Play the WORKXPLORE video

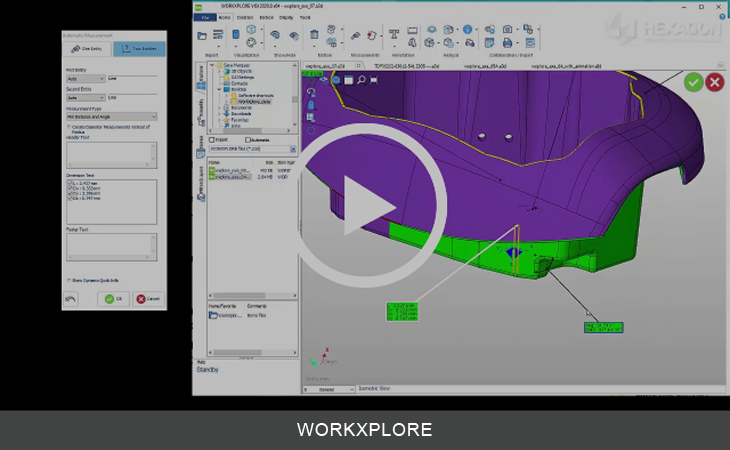tap(365, 205)
